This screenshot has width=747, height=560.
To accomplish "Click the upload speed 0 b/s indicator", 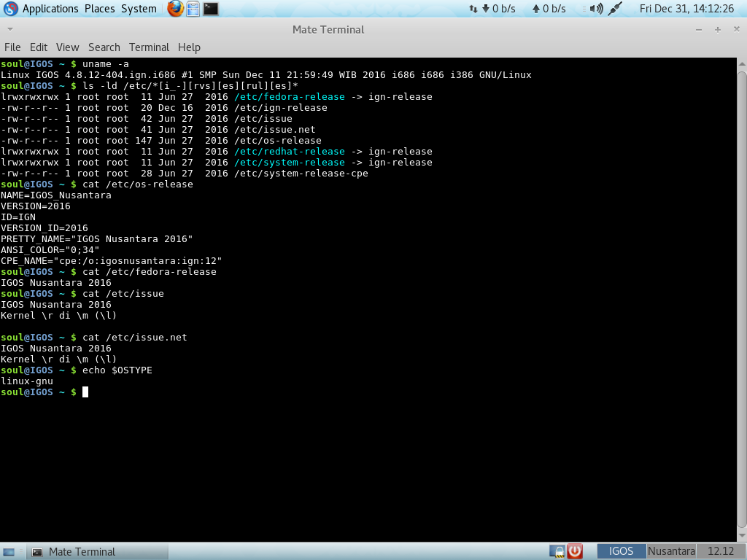I will pos(549,9).
